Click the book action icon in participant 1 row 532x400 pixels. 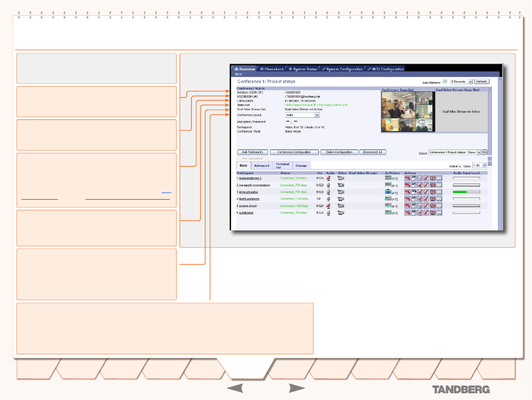point(439,178)
